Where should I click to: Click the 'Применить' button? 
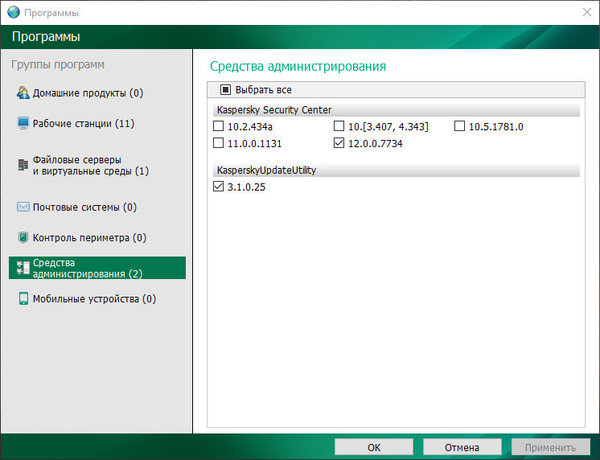[x=549, y=447]
